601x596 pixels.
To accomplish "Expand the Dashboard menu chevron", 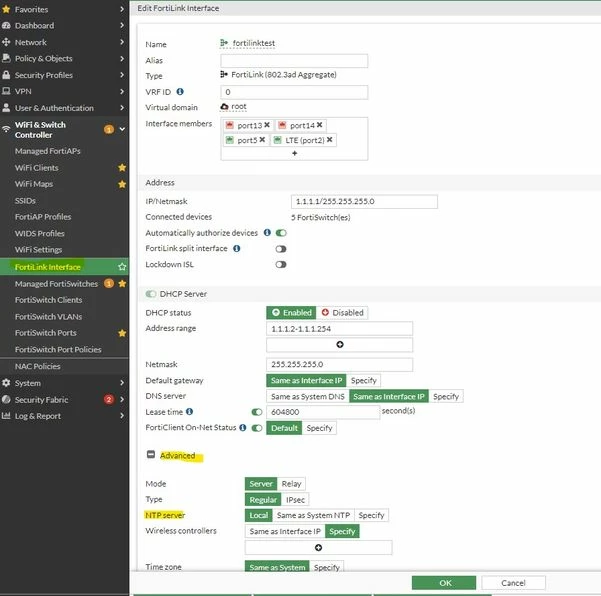I will tap(122, 25).
